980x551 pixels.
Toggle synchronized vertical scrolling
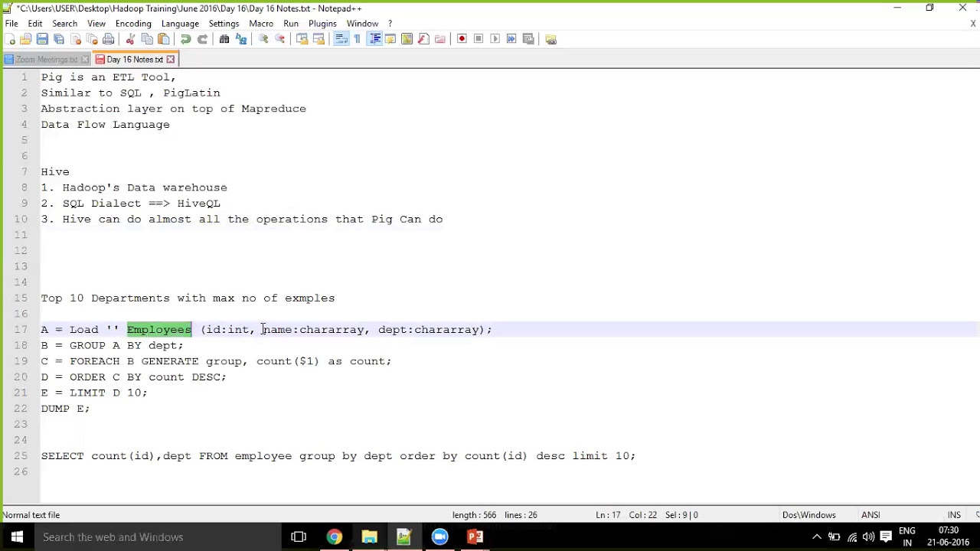click(x=302, y=39)
